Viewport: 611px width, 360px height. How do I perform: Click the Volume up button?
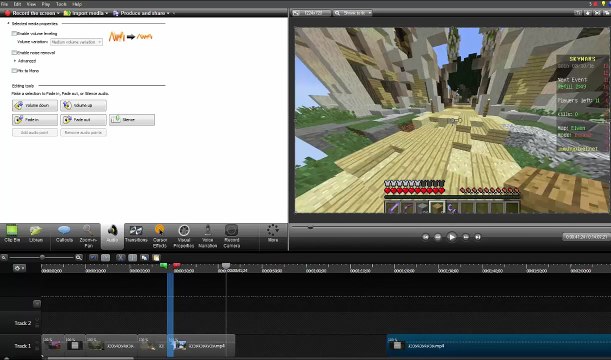pos(83,105)
